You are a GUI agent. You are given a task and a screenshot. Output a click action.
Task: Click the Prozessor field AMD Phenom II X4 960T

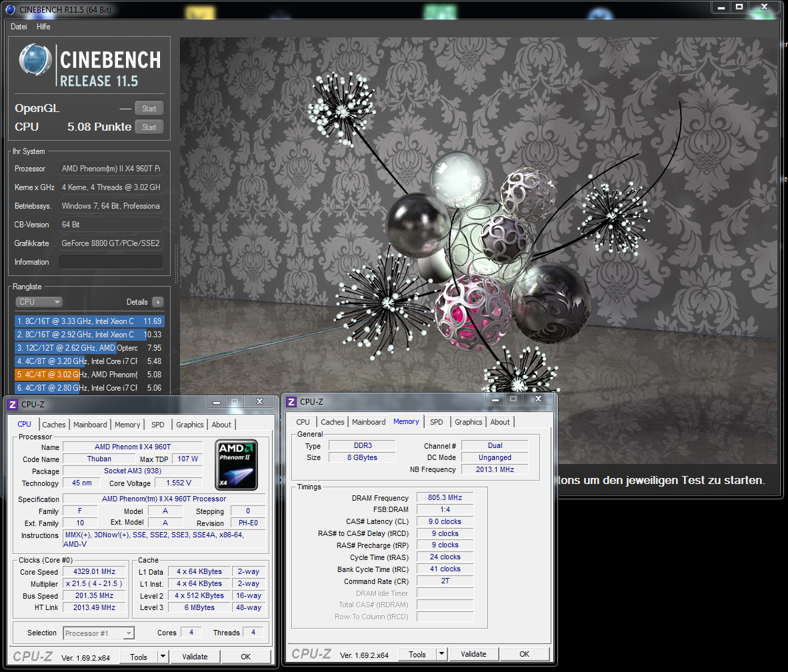(x=111, y=169)
